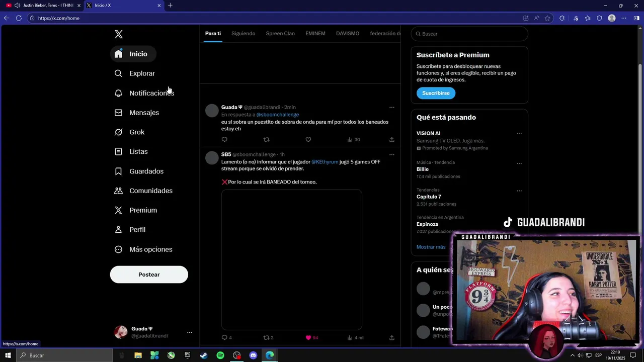Image resolution: width=644 pixels, height=362 pixels.
Task: Open Premium in sidebar
Action: click(x=136, y=210)
